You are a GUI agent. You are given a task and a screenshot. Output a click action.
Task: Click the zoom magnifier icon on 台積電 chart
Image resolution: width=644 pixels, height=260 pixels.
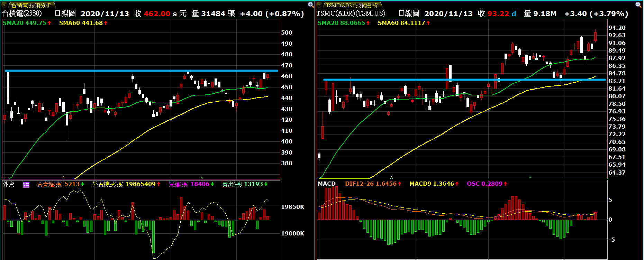coord(311,4)
